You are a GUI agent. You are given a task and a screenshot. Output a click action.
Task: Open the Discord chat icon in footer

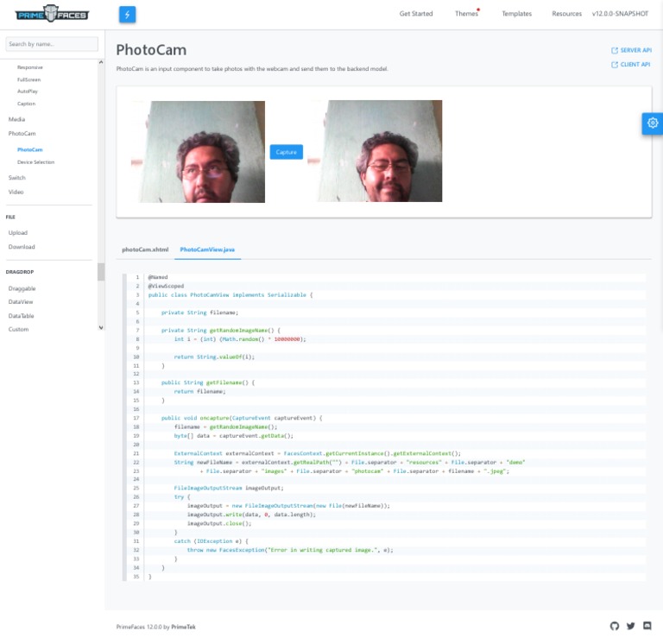pos(647,626)
